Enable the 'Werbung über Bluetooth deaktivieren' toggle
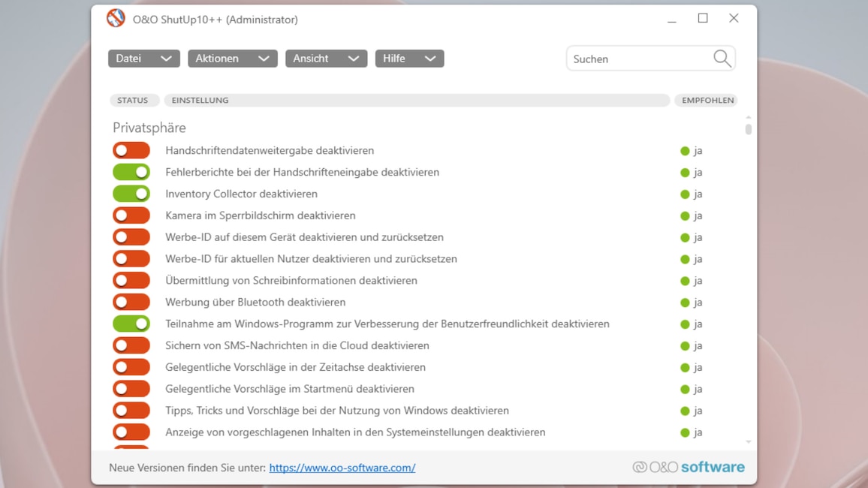This screenshot has width=868, height=488. pyautogui.click(x=131, y=302)
